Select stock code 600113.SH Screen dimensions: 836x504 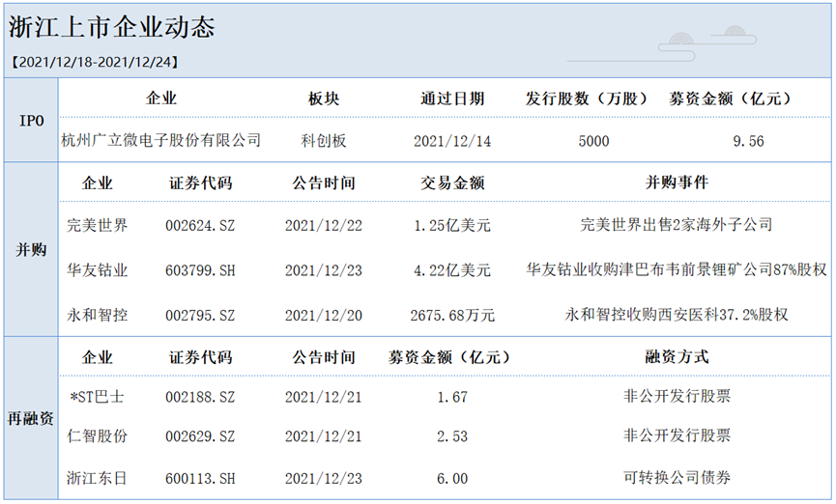(200, 479)
